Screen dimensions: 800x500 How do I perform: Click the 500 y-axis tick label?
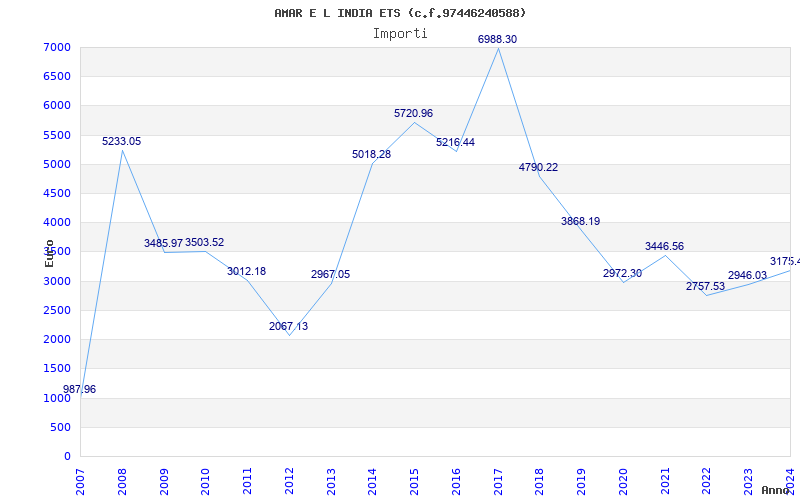coord(60,427)
